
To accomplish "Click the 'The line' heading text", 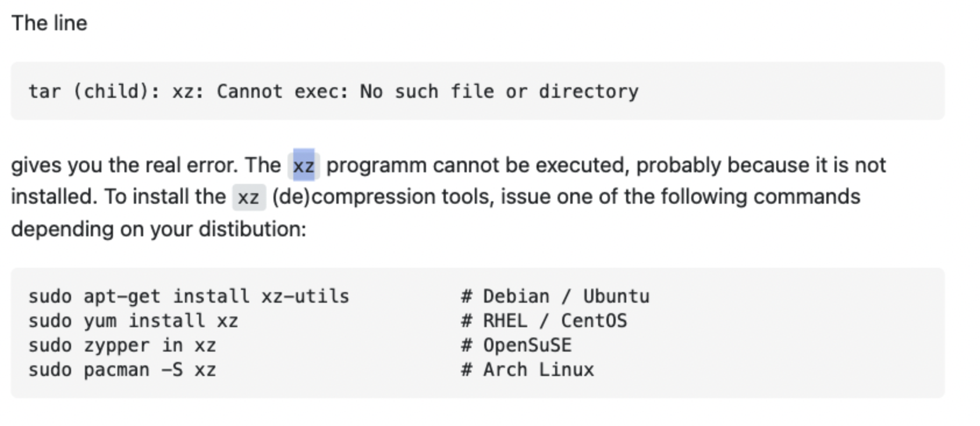I will click(49, 23).
